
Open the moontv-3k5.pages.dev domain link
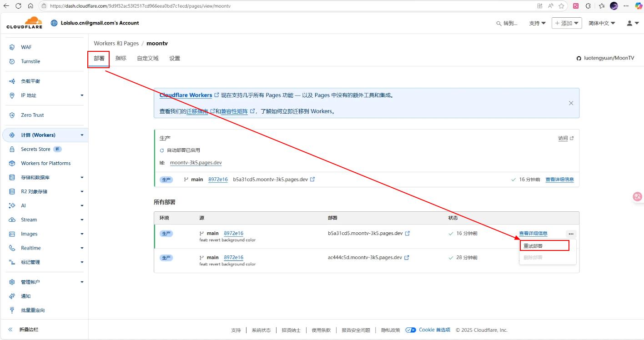pyautogui.click(x=196, y=163)
